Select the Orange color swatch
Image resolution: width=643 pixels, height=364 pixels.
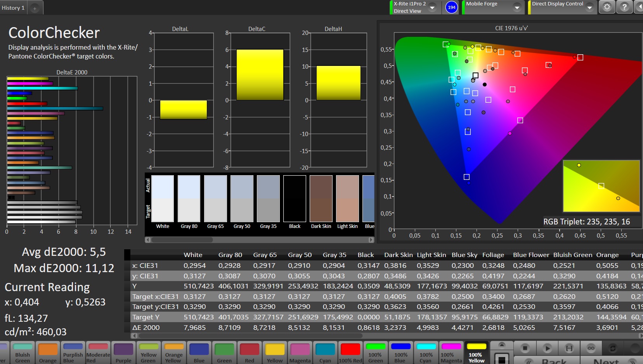click(48, 353)
